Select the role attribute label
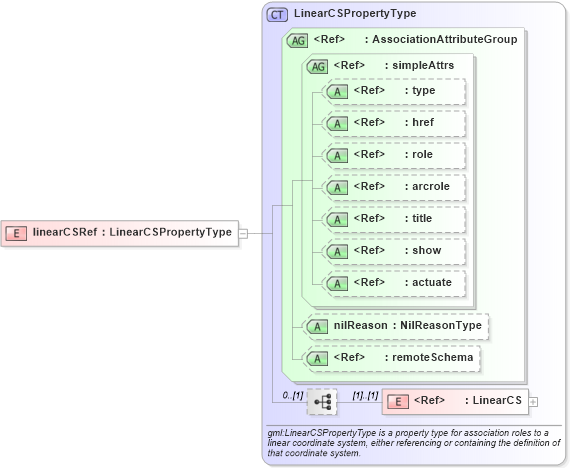 (x=393, y=154)
